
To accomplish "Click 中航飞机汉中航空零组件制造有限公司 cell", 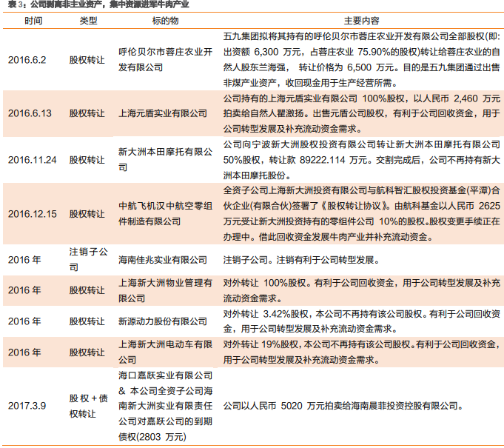I will coord(165,213).
